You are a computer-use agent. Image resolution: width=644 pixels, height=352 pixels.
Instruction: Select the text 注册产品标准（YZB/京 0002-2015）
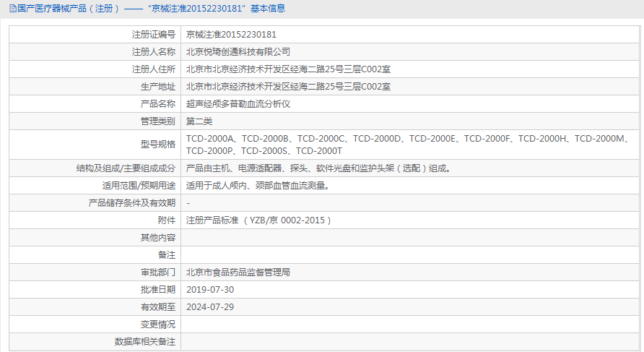coord(258,220)
